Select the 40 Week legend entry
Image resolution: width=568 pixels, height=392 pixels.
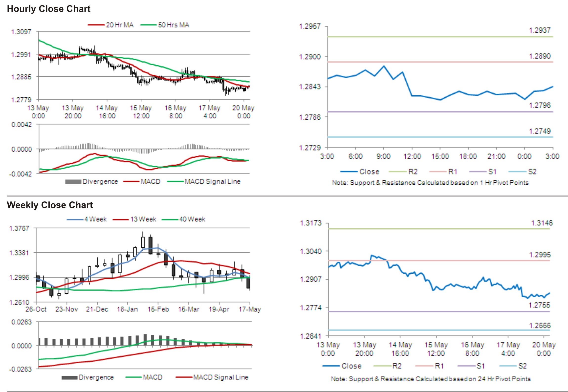click(183, 219)
